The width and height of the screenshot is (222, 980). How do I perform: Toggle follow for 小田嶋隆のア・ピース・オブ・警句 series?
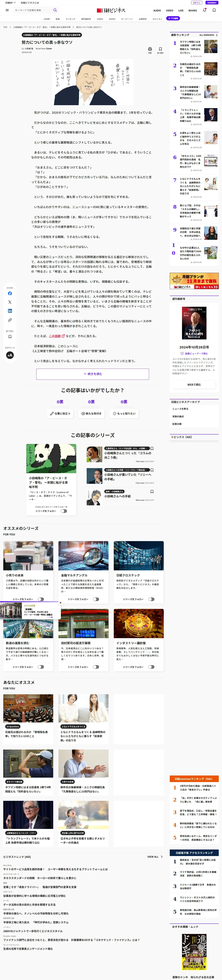(x=63, y=511)
